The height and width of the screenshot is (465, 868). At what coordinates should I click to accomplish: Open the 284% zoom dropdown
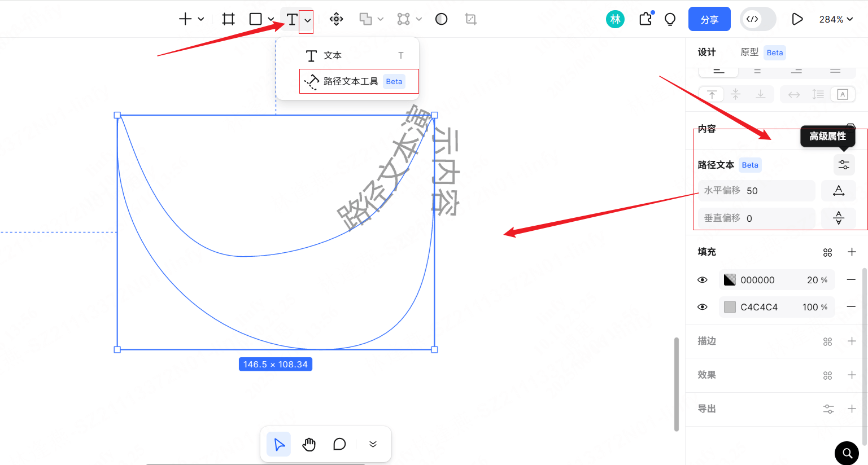tap(836, 19)
